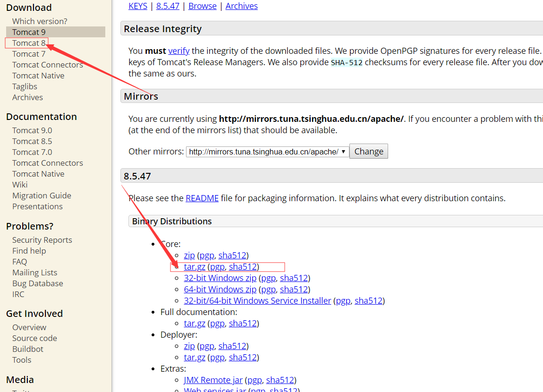Open 'Which version?' in Download sidebar
This screenshot has height=392, width=543.
click(x=40, y=21)
